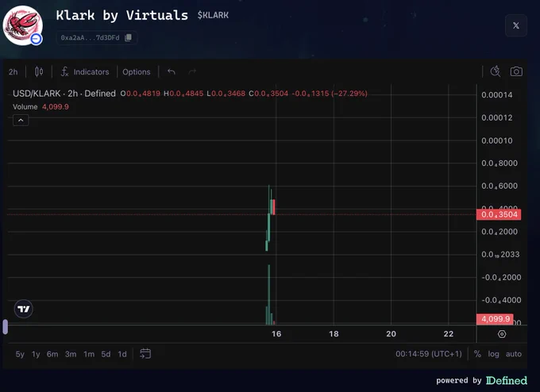Open timezone menu showing 00:14:59 (UTC+1)
The image size is (540, 392).
(x=428, y=354)
